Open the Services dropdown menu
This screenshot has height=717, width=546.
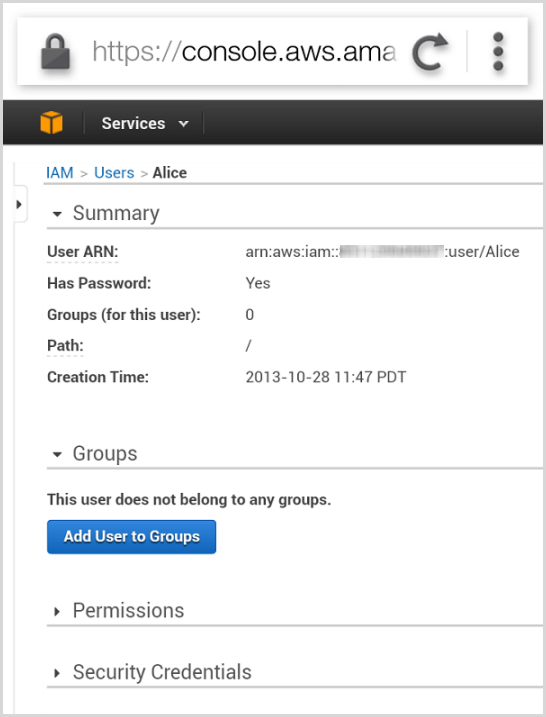click(x=145, y=123)
